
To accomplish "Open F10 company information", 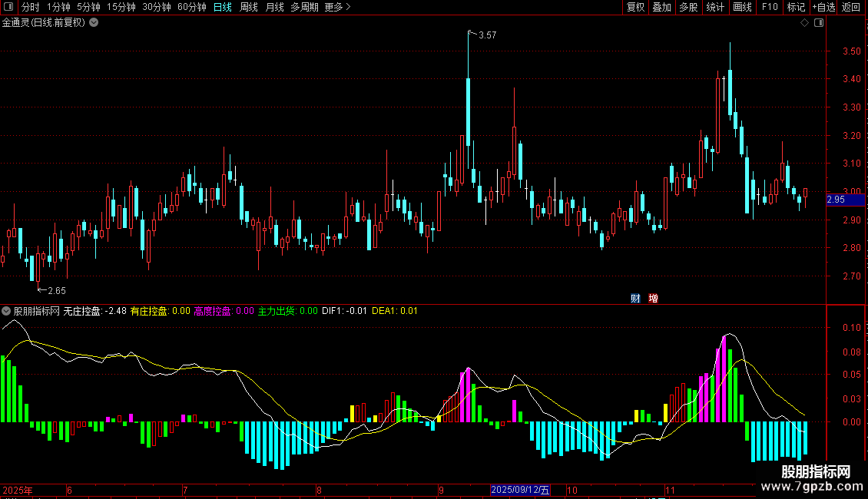I will click(x=769, y=8).
